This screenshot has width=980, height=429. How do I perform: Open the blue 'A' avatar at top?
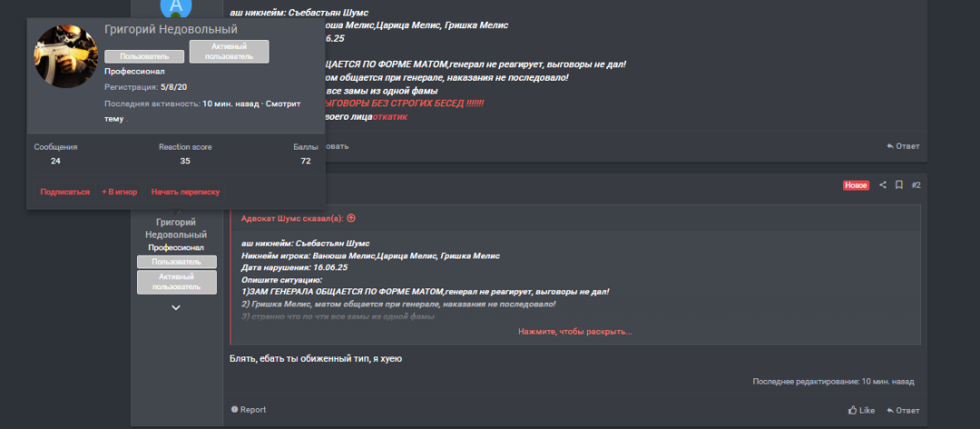(176, 6)
